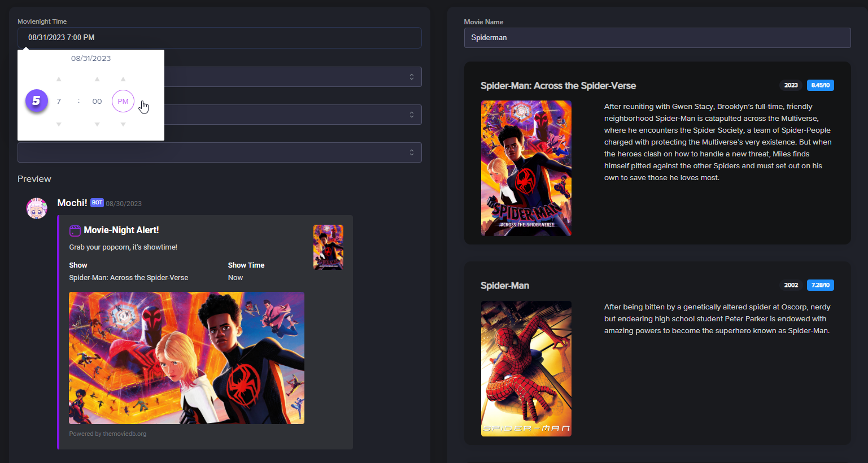868x463 pixels.
Task: Click the calendar icon beside Movie-Night Alert
Action: [x=75, y=230]
